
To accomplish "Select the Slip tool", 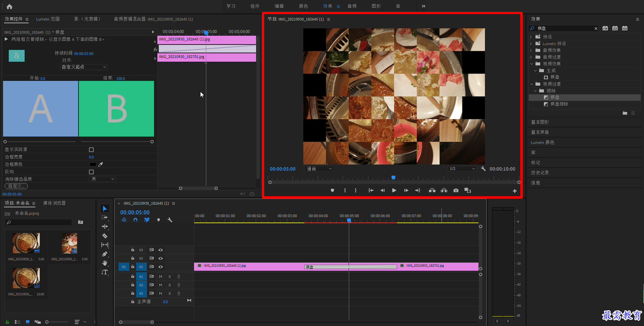I will coord(105,245).
